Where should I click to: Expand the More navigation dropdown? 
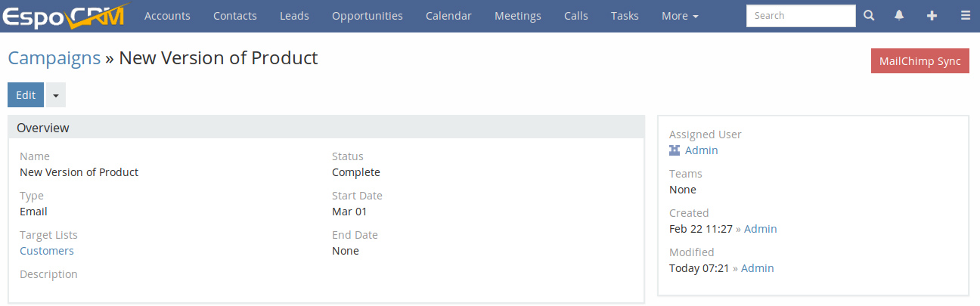(x=680, y=16)
